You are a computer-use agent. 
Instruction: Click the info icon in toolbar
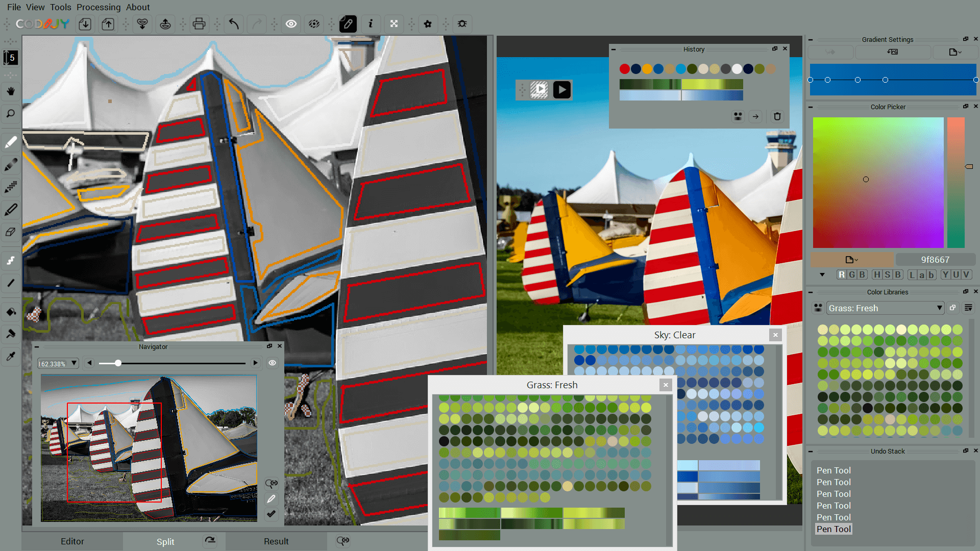coord(371,24)
